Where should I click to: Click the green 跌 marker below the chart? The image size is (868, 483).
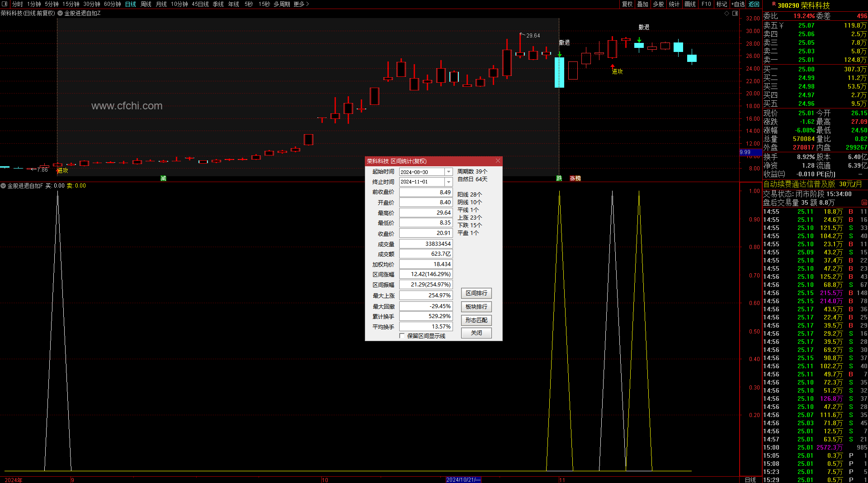pos(559,178)
